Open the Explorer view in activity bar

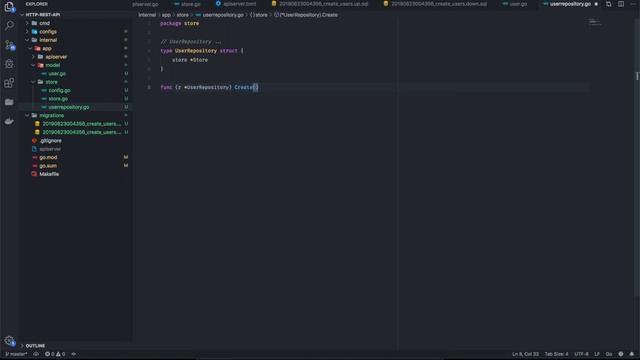[9, 7]
